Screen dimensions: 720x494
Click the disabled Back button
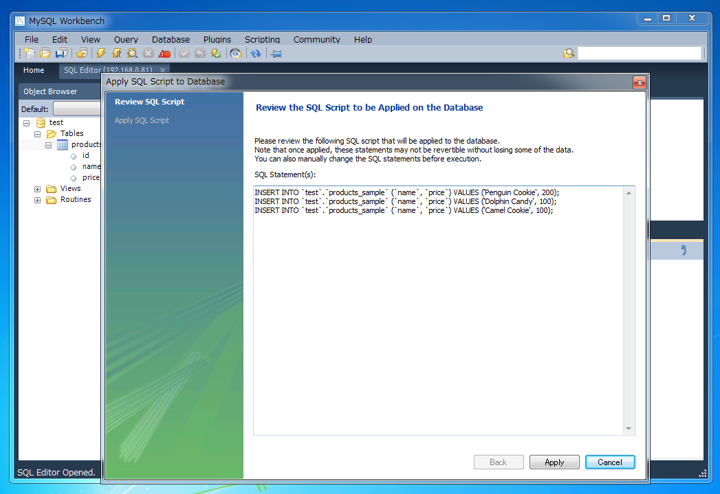pos(498,462)
